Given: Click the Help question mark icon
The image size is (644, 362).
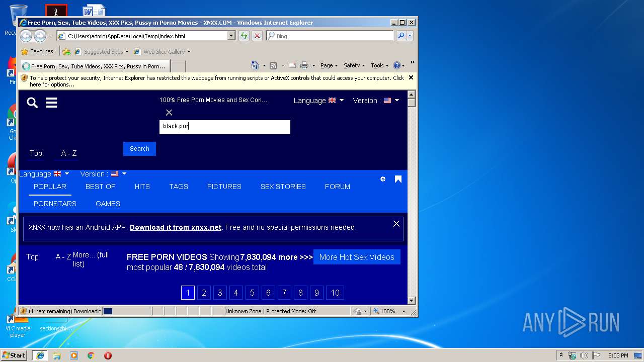Looking at the screenshot, I should [396, 65].
